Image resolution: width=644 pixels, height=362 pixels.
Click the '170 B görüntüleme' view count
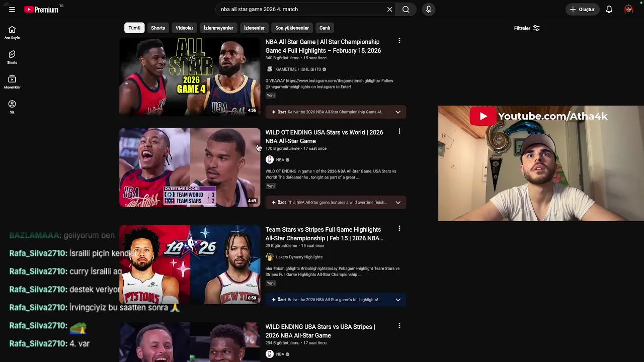point(282,148)
